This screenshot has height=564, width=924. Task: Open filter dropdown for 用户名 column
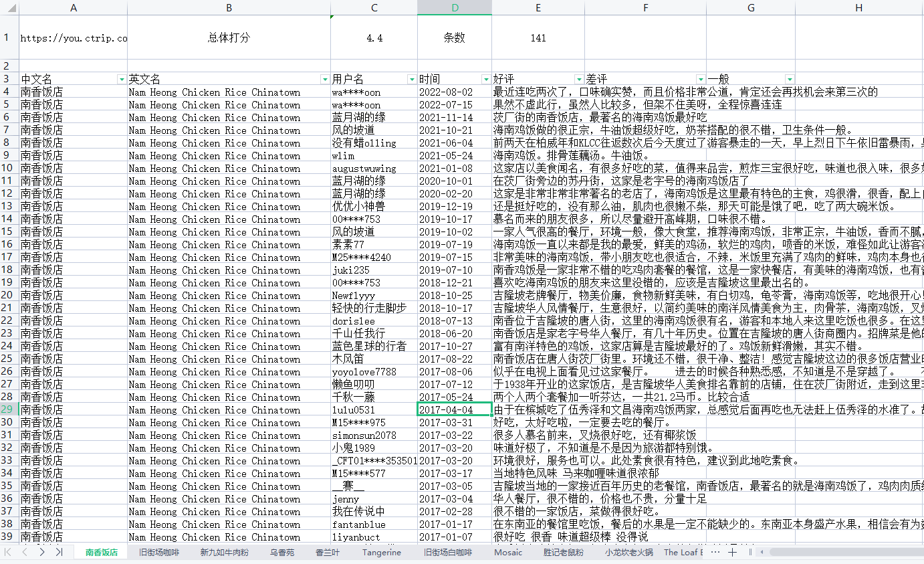point(412,79)
